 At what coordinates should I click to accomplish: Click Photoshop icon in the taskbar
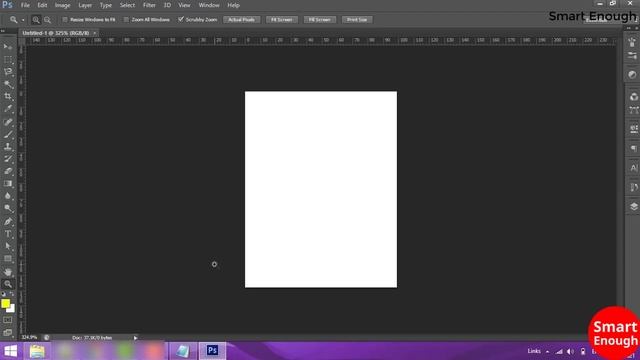pos(212,351)
